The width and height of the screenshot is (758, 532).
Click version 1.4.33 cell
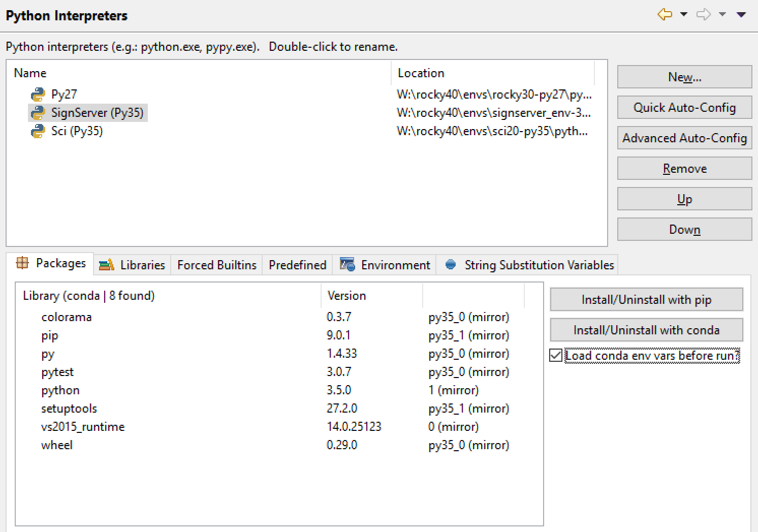[342, 354]
